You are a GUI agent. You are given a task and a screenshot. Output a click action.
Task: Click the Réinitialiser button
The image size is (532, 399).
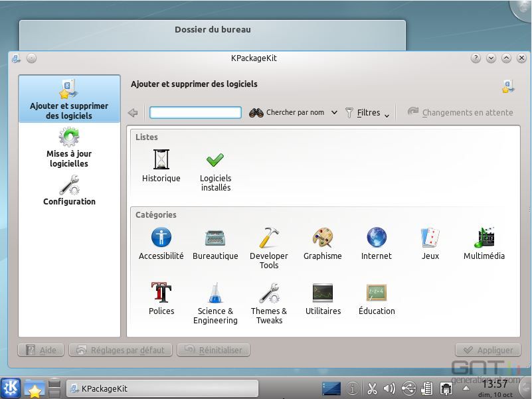(213, 350)
